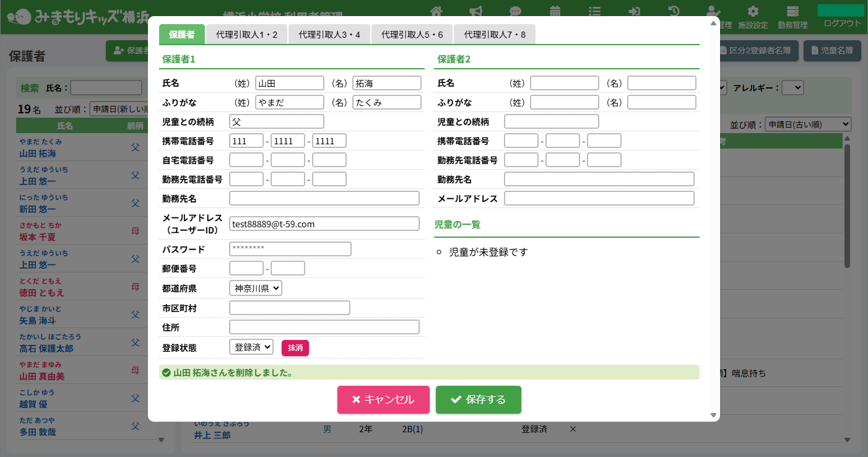
Task: Open 勤務管理 server icon
Action: [792, 16]
